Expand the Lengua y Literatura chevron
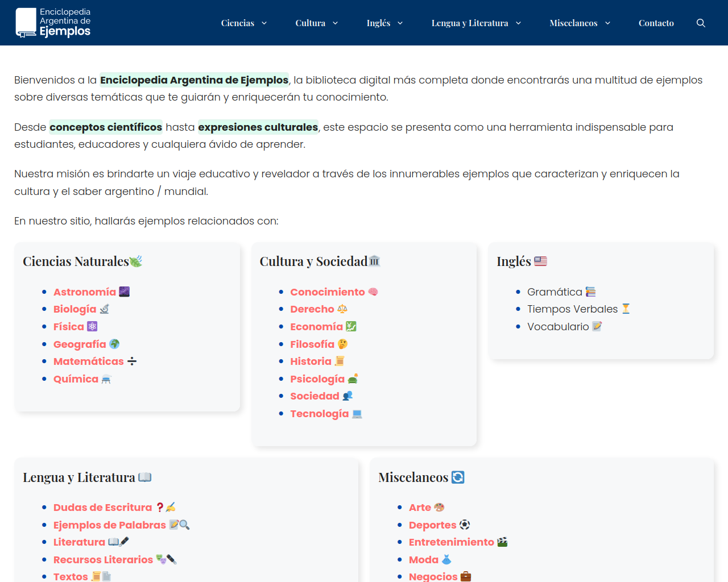The image size is (728, 582). 518,23
